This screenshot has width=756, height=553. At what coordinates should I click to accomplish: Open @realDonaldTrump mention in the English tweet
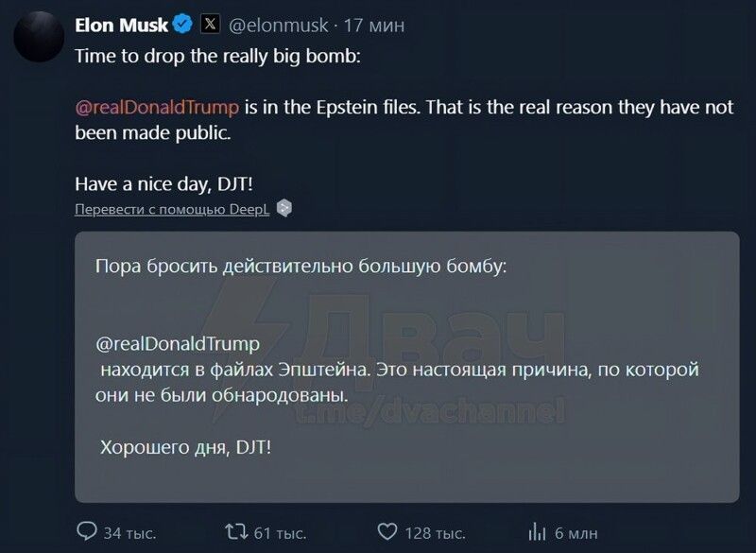pos(157,107)
